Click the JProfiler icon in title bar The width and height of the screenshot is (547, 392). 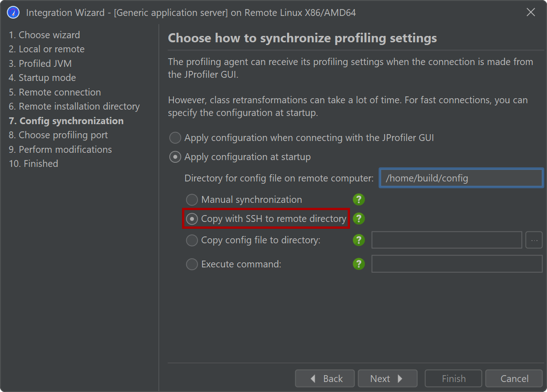pyautogui.click(x=13, y=13)
